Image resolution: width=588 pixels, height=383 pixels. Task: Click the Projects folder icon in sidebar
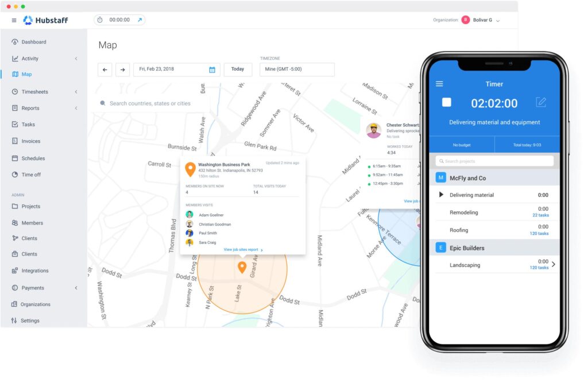(x=15, y=206)
